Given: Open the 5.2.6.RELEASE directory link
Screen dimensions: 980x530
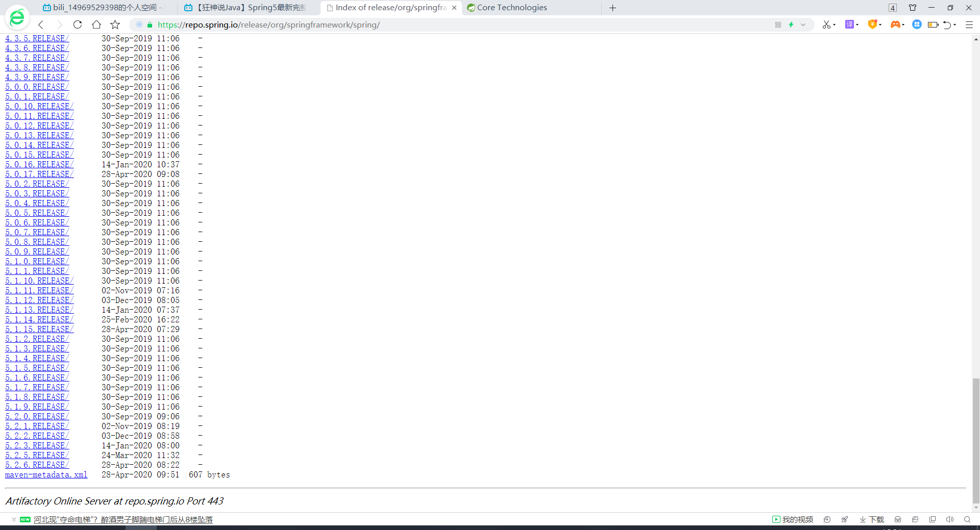Looking at the screenshot, I should [x=37, y=465].
